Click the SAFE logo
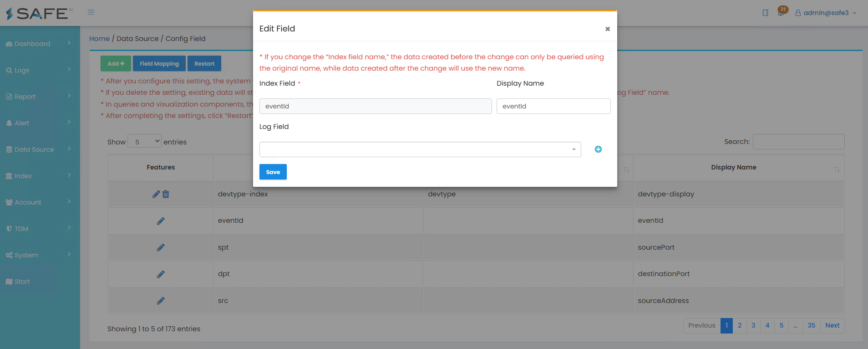This screenshot has width=868, height=349. point(40,13)
